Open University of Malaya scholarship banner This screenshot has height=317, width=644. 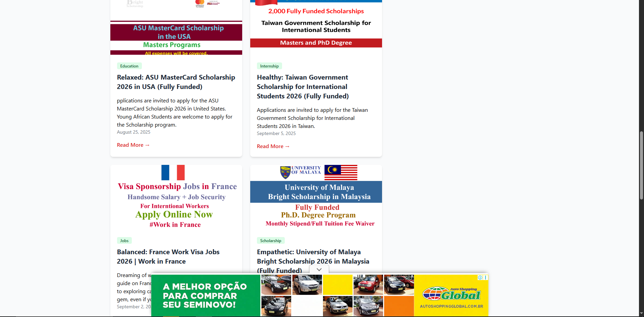click(x=316, y=197)
